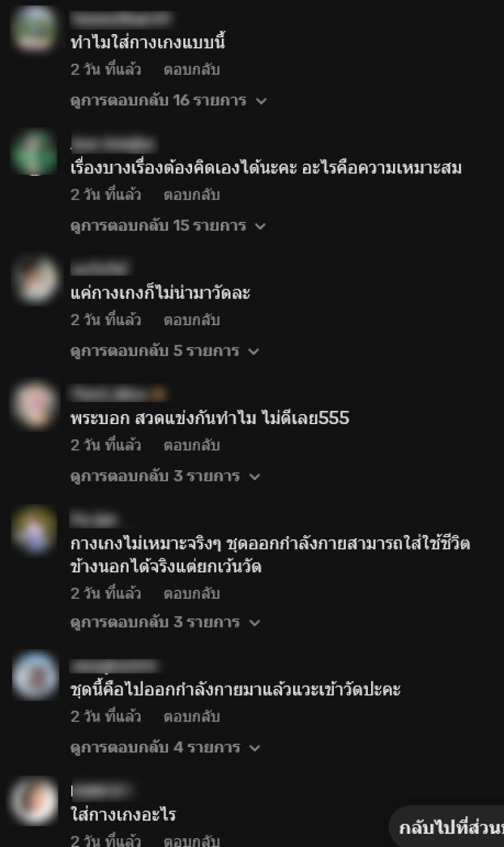Reply to the ใส่กางเกงอะไร comment
504x847 pixels.
[192, 841]
